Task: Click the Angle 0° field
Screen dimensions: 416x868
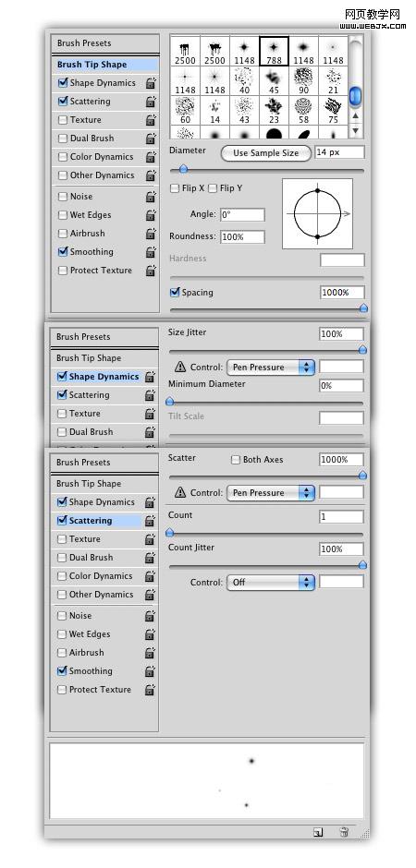Action: tap(242, 215)
